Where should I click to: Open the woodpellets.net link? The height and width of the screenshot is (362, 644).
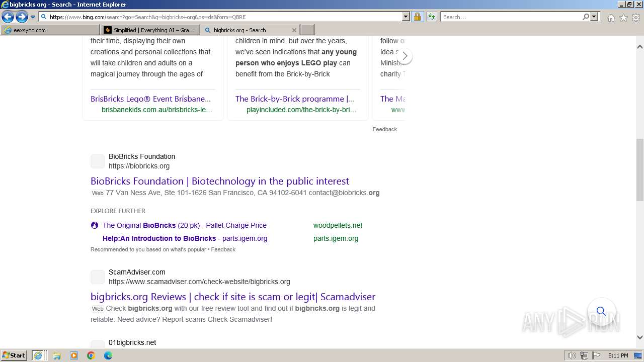coord(338,225)
